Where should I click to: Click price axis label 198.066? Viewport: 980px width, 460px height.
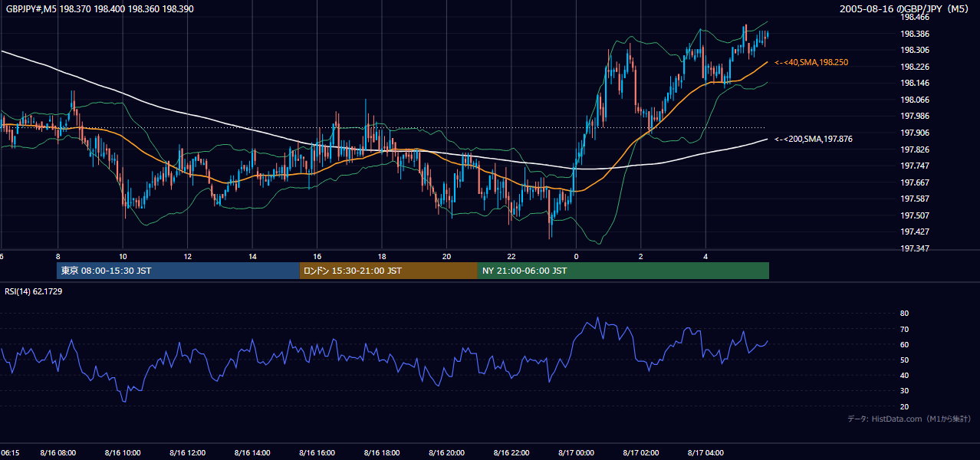[916, 100]
